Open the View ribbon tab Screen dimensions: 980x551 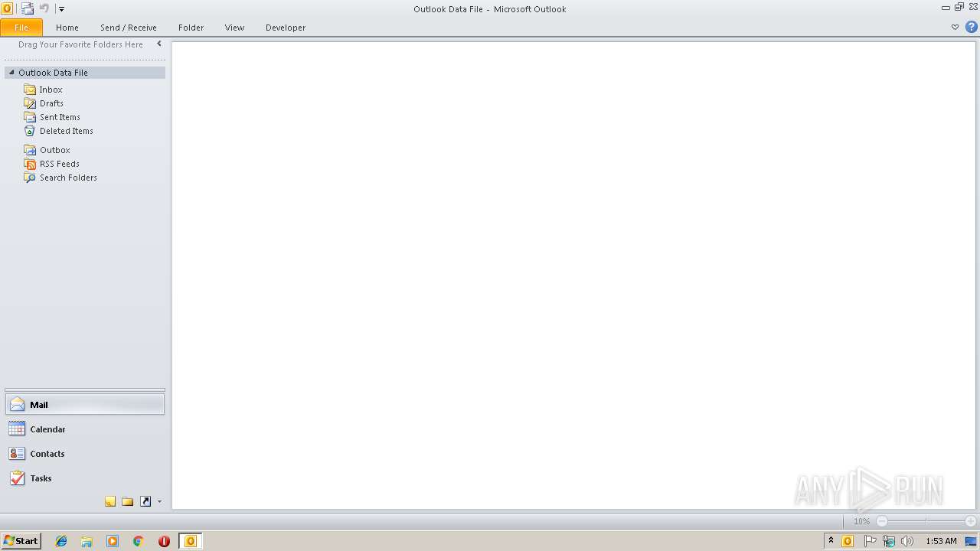click(x=234, y=28)
